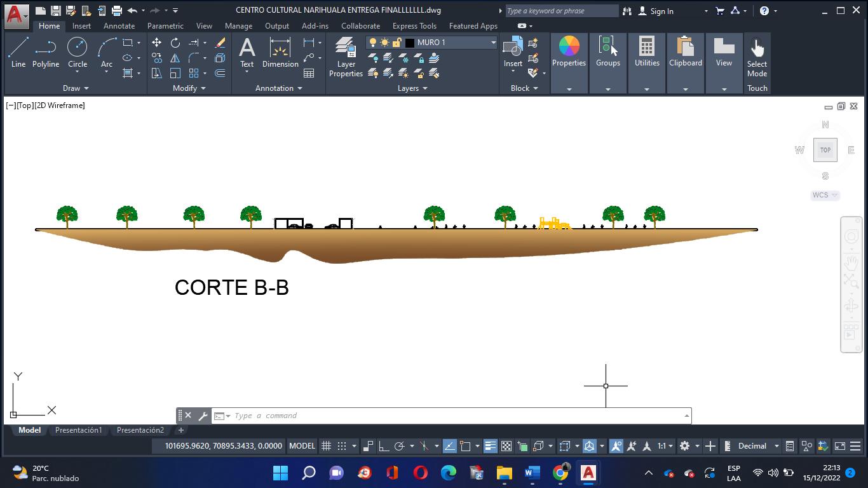Toggle Ortho mode in status bar

click(383, 446)
